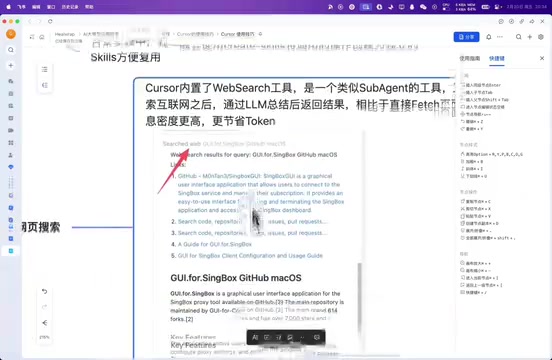Image resolution: width=552 pixels, height=360 pixels.
Task: Click the header plus icon near settings
Action: point(529,37)
